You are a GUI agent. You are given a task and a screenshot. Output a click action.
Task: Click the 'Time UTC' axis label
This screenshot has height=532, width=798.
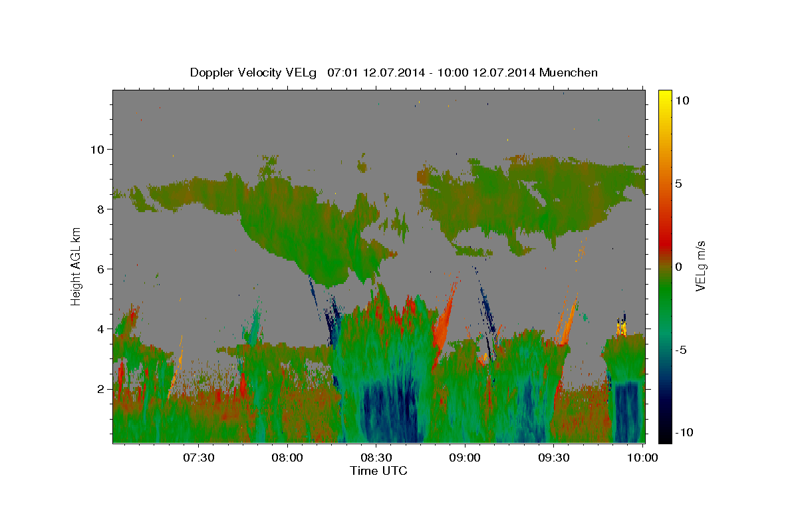[x=378, y=471]
